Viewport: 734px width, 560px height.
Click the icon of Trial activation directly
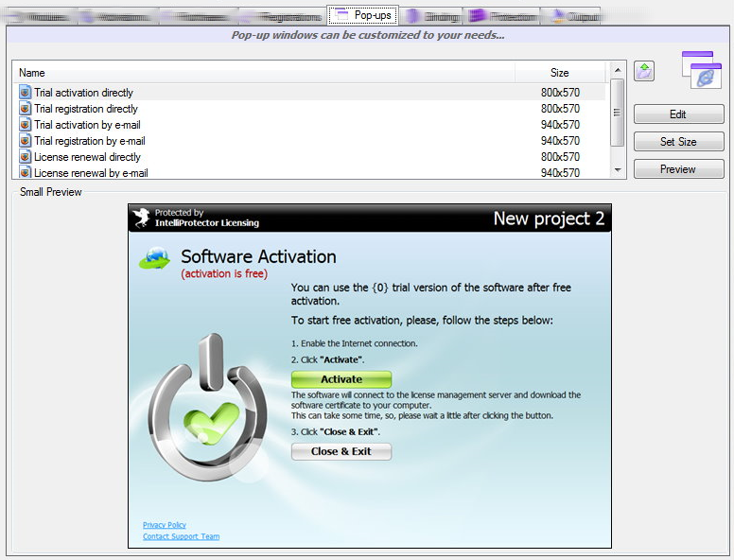pos(26,93)
